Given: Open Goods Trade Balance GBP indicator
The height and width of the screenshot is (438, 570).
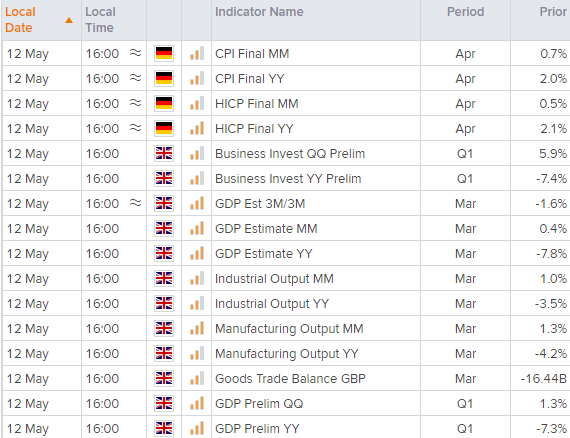Looking at the screenshot, I should (290, 378).
